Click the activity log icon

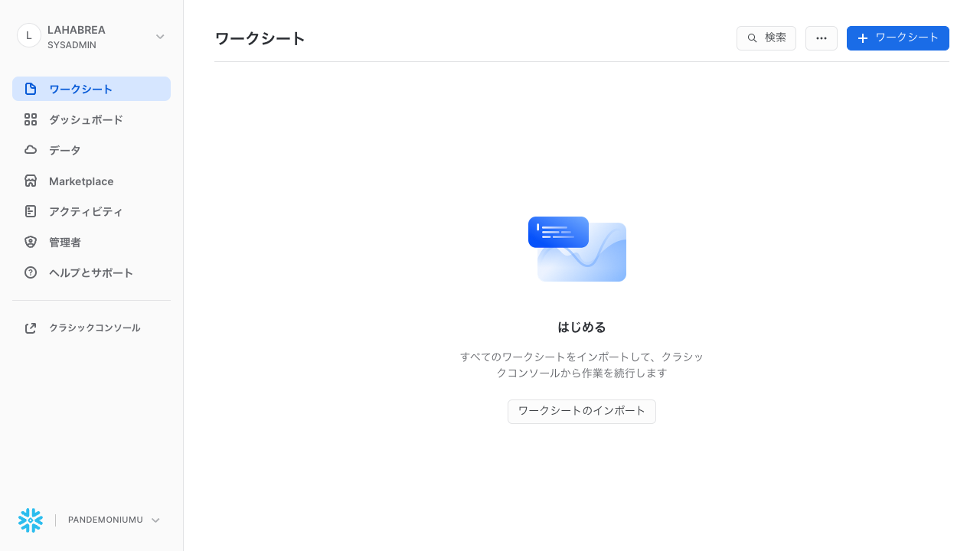tap(31, 211)
